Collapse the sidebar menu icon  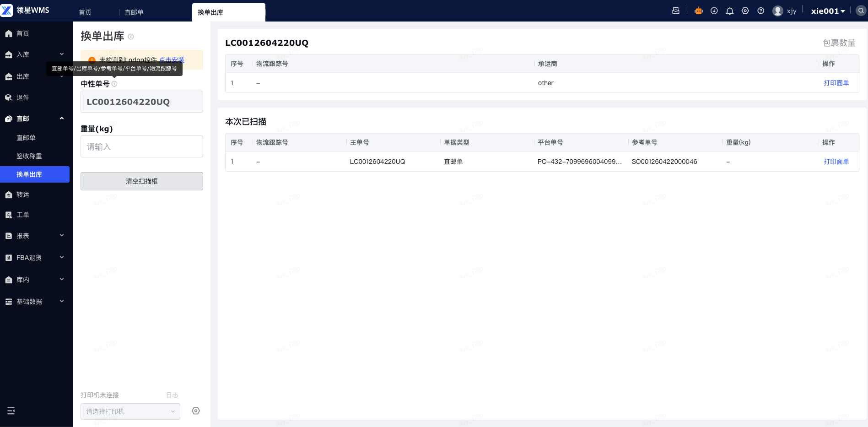11,411
